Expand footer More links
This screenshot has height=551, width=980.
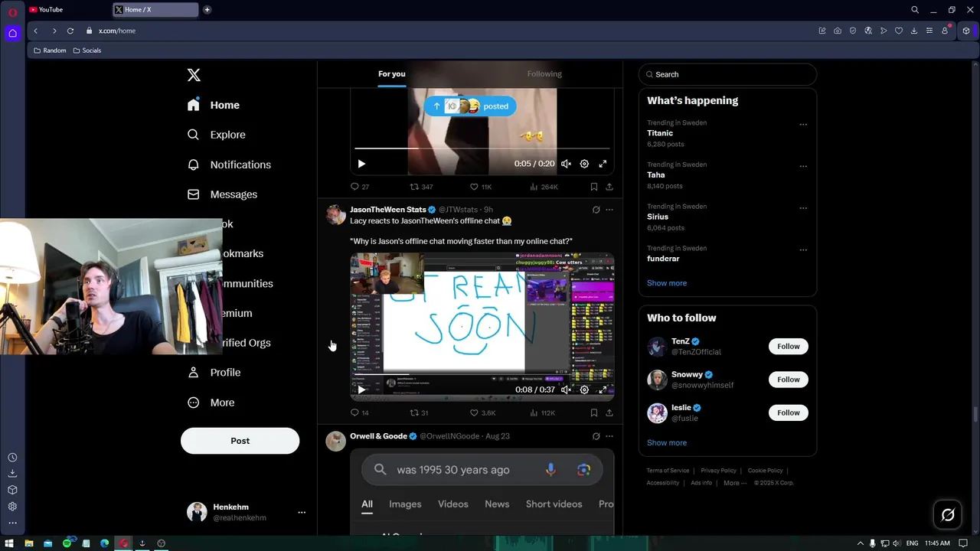coord(735,483)
